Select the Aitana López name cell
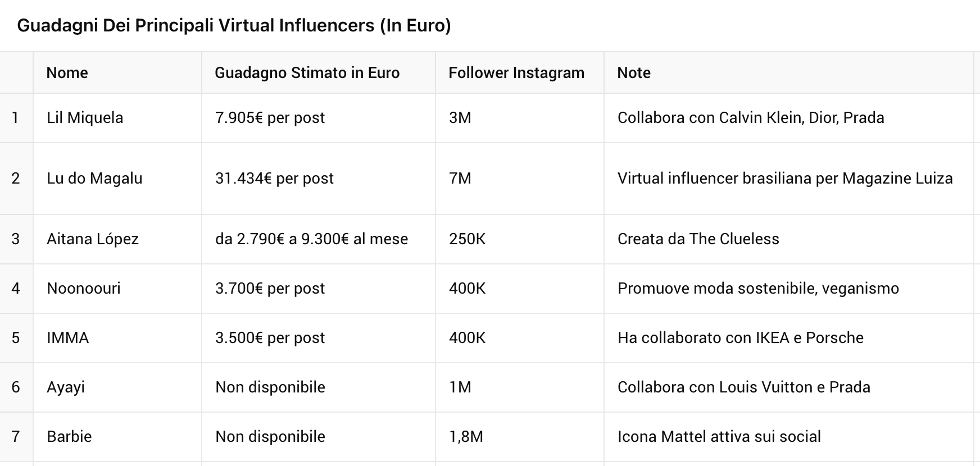This screenshot has width=980, height=466. 93,239
